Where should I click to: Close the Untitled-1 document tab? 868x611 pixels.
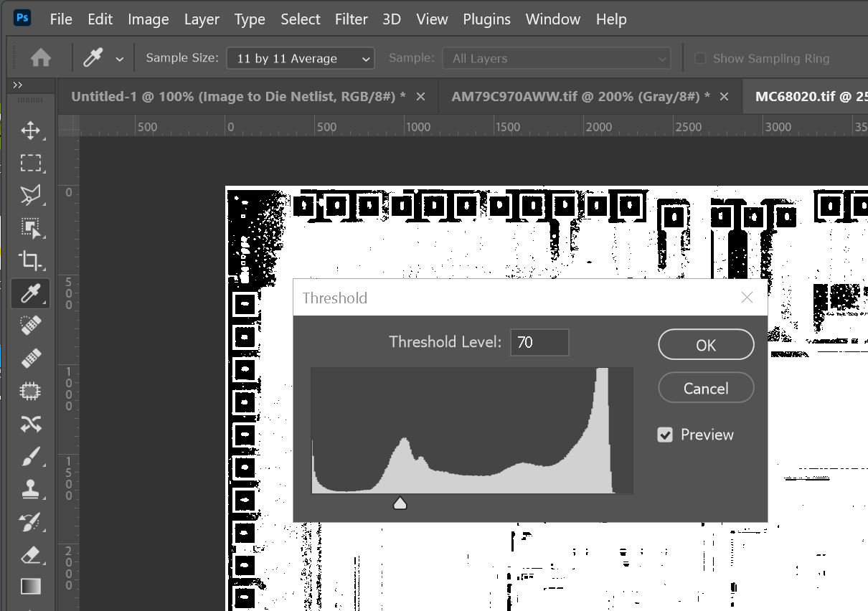pyautogui.click(x=421, y=97)
